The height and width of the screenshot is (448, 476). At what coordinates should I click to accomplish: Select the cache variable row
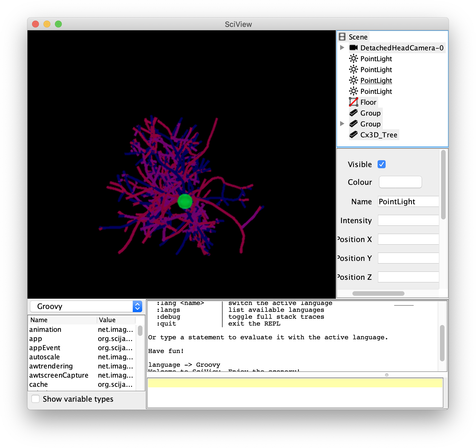(82, 384)
